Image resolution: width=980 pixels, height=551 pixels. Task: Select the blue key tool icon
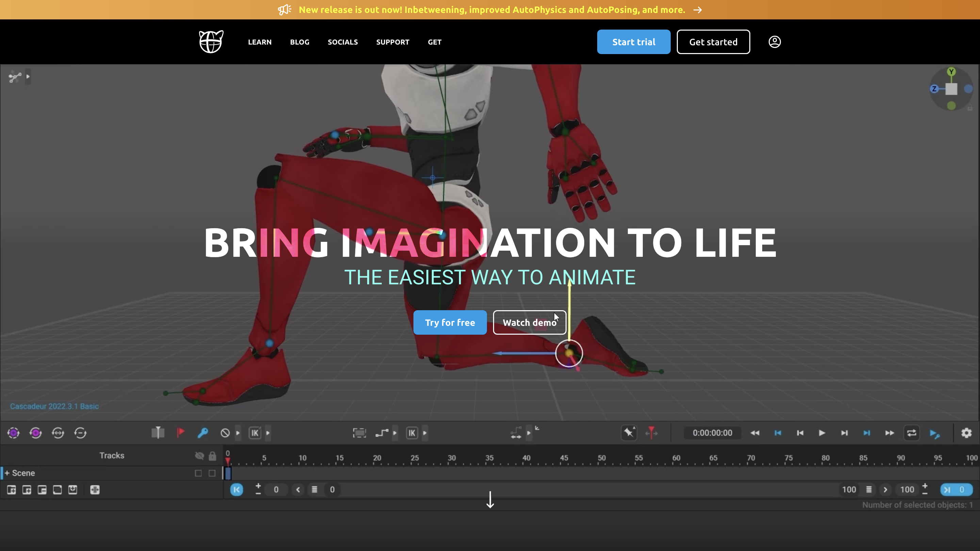pyautogui.click(x=203, y=433)
